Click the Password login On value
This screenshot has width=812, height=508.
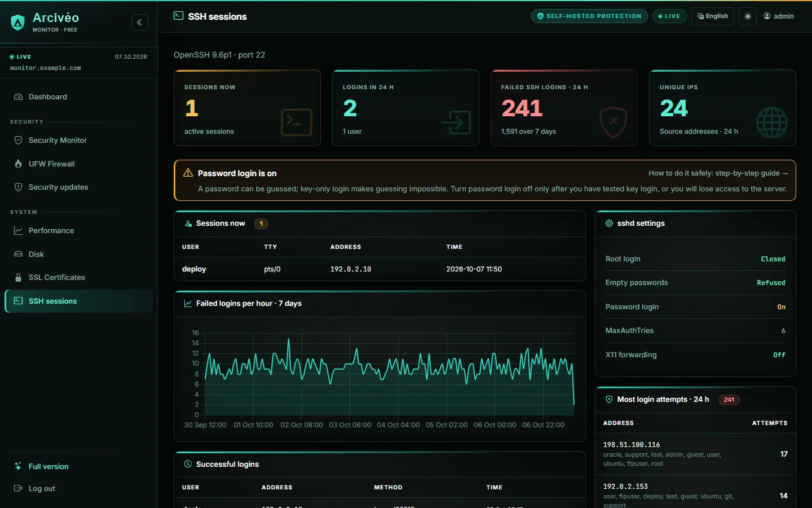pyautogui.click(x=782, y=307)
